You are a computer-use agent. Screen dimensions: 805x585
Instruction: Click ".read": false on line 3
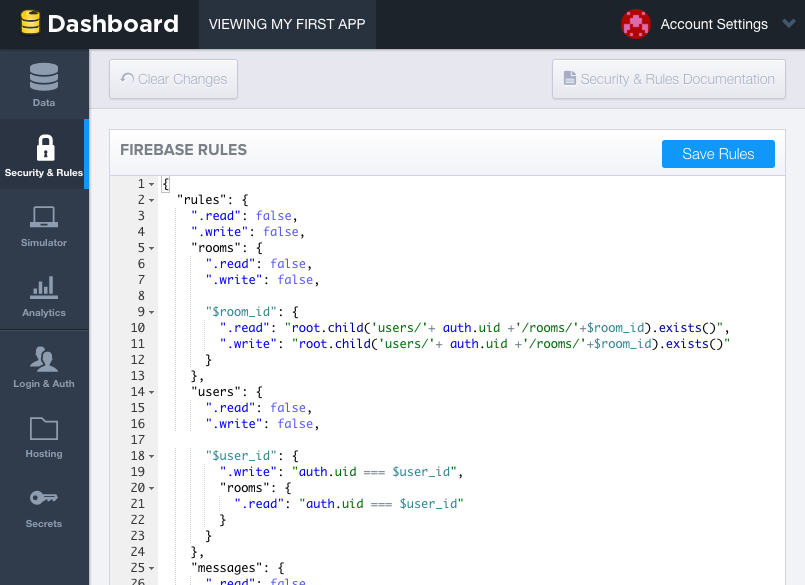click(244, 216)
